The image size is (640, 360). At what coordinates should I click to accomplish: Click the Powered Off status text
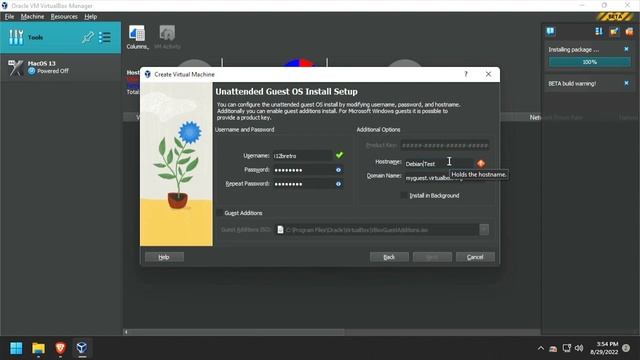53,71
